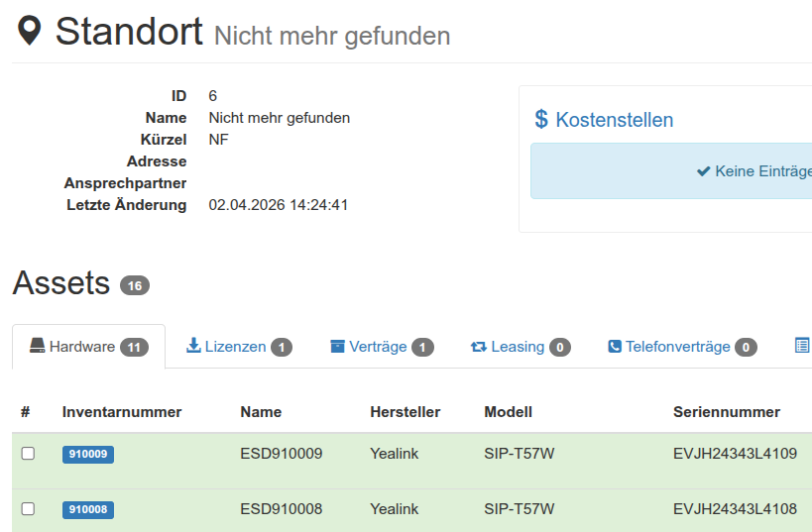This screenshot has width=812, height=532.
Task: Switch to the Telefonverträge tab
Action: pyautogui.click(x=682, y=346)
